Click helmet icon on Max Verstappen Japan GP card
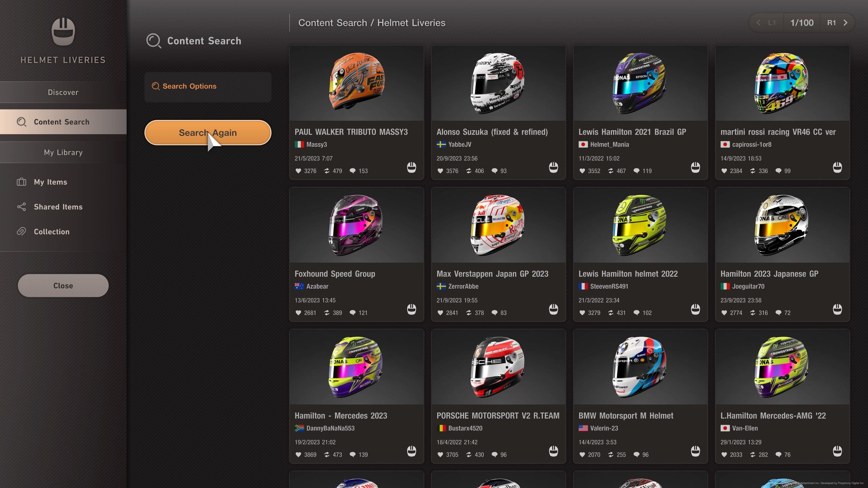Viewport: 868px width, 488px height. click(553, 309)
